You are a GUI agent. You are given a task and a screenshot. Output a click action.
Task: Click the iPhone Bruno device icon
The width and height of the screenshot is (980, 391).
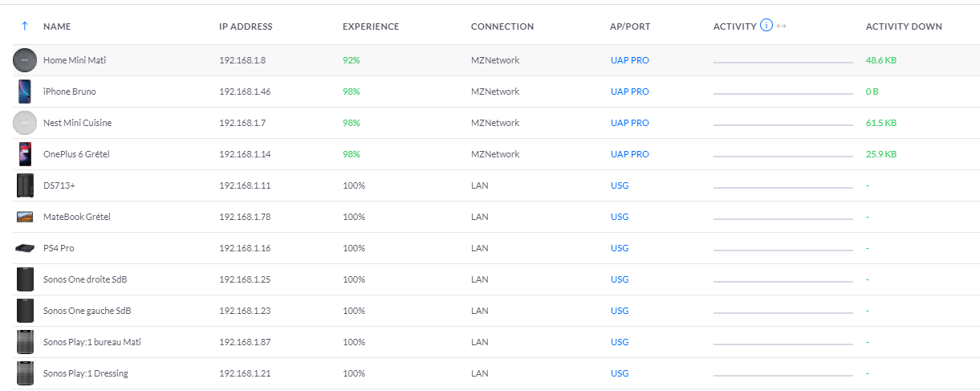click(25, 92)
